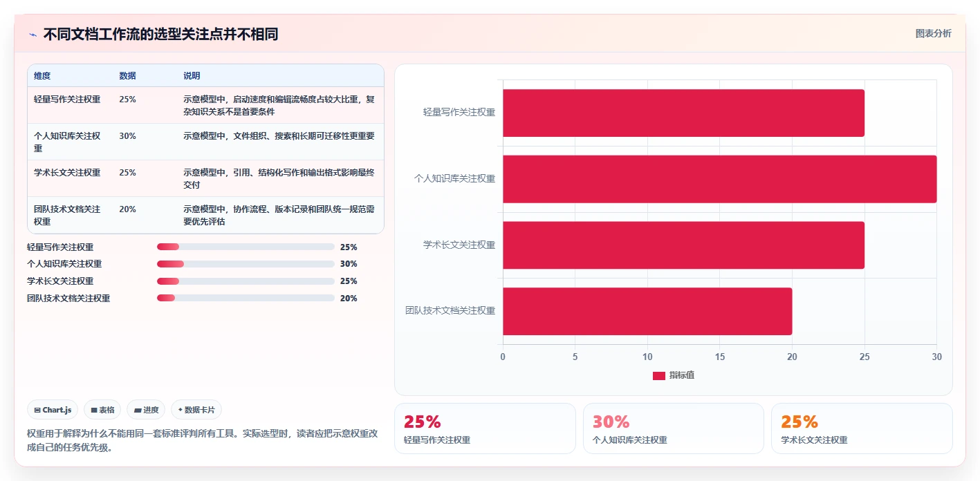Click the 轻量写作关注权重 bar in the chart

tap(683, 113)
